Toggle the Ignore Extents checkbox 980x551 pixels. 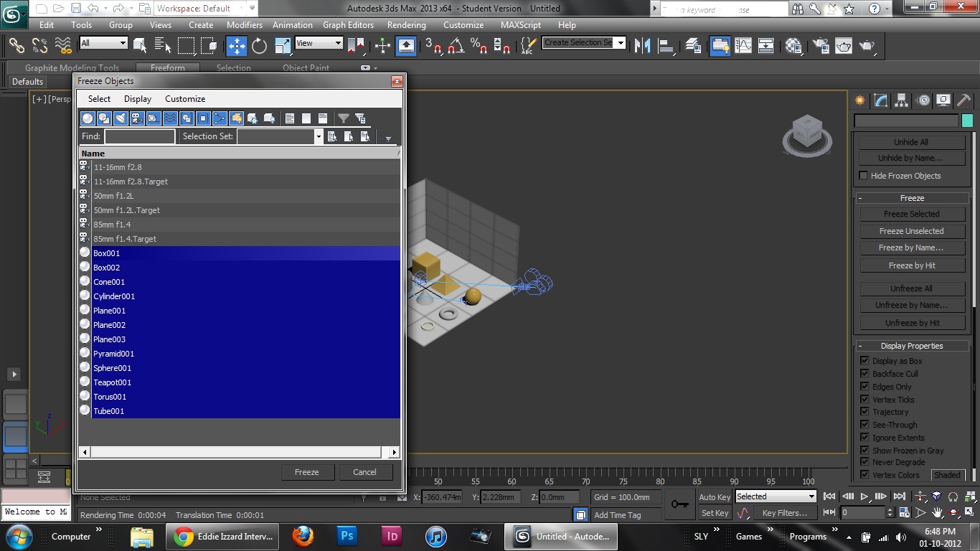click(864, 438)
